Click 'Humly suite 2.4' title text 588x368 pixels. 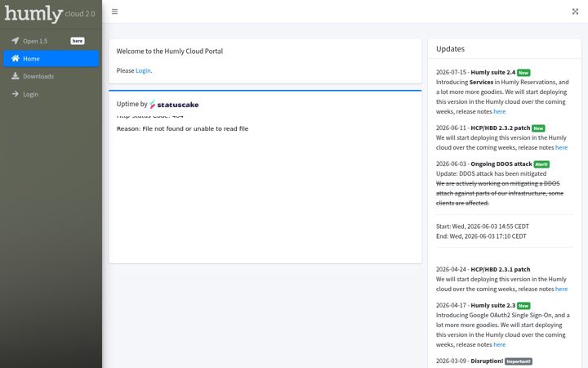pos(492,73)
